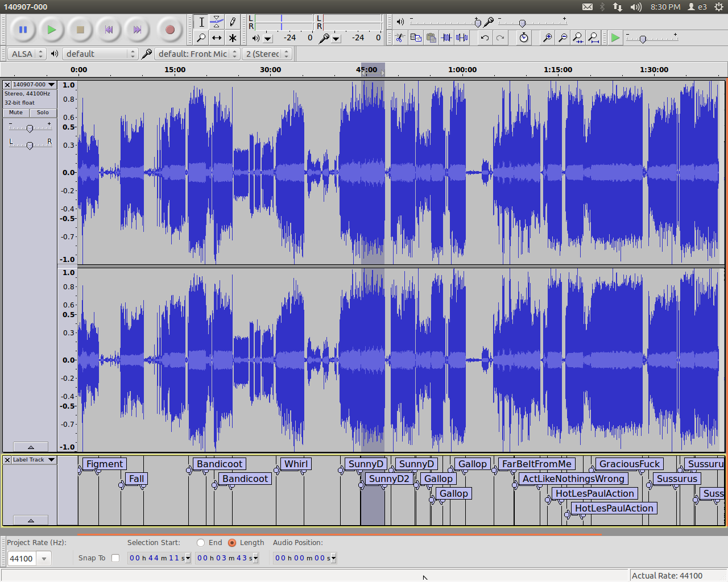
Task: Solo the 140907-000 track
Action: [43, 113]
